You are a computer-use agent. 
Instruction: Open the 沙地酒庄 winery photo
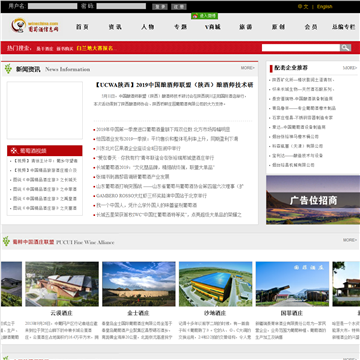click(215, 284)
